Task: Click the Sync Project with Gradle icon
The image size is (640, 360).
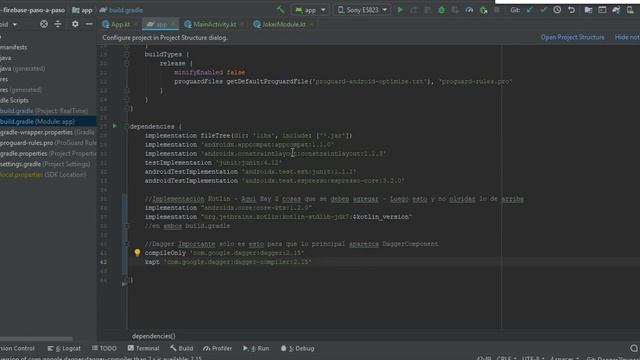Action: click(616, 10)
